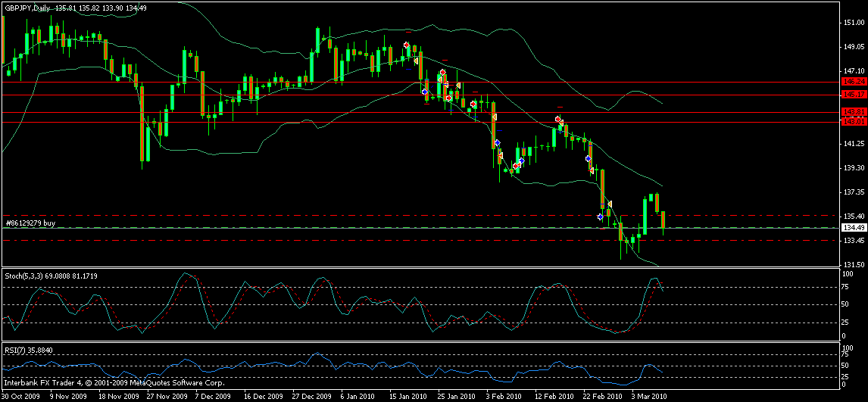Select the 143.81 red price tag
This screenshot has width=868, height=402.
pyautogui.click(x=854, y=111)
